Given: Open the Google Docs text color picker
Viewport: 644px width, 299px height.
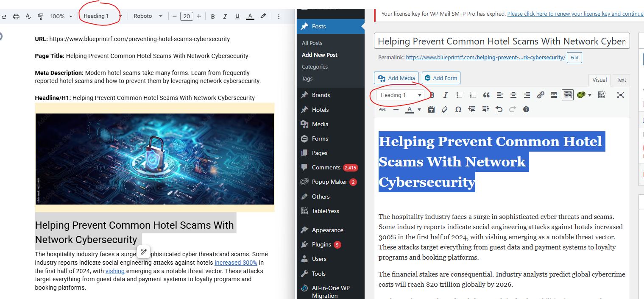Looking at the screenshot, I should tap(250, 17).
